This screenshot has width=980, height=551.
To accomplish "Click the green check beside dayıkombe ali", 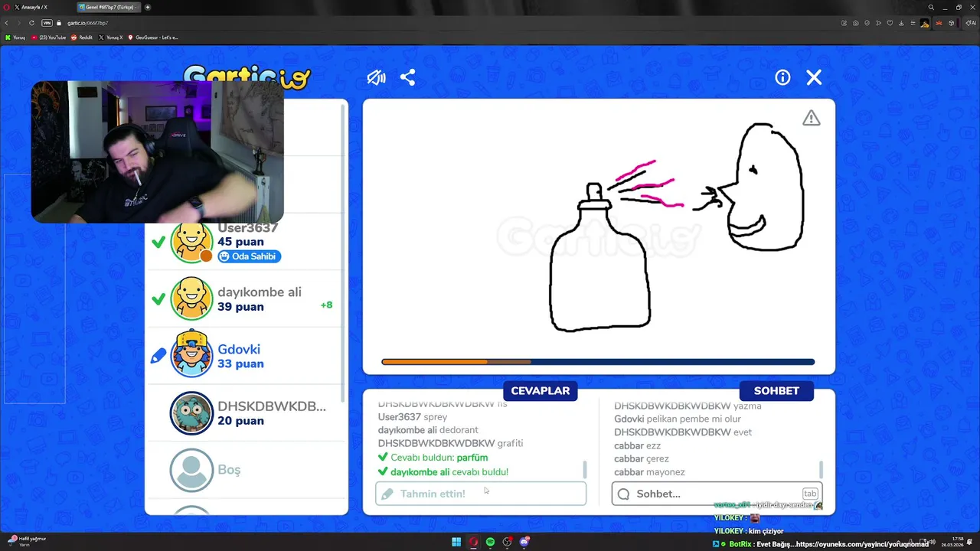I will 158,299.
